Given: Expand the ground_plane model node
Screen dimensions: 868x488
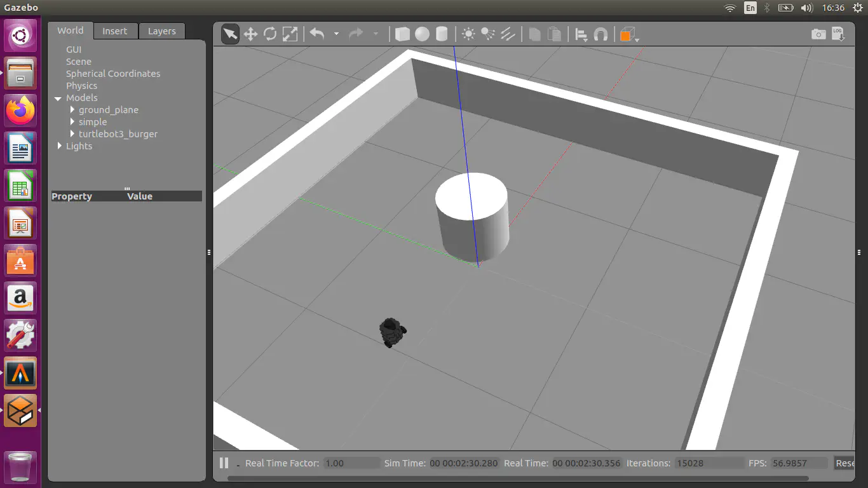Looking at the screenshot, I should click(x=72, y=110).
